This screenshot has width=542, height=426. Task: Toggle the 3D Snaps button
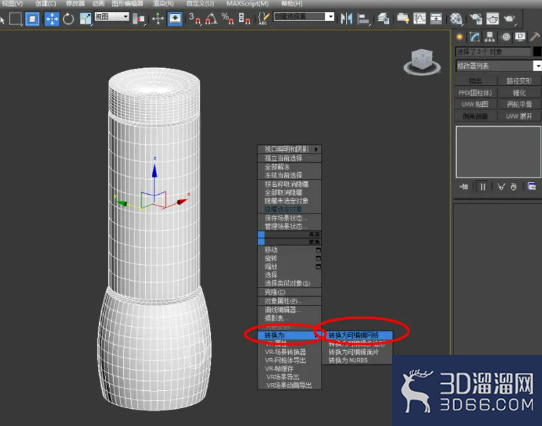195,19
